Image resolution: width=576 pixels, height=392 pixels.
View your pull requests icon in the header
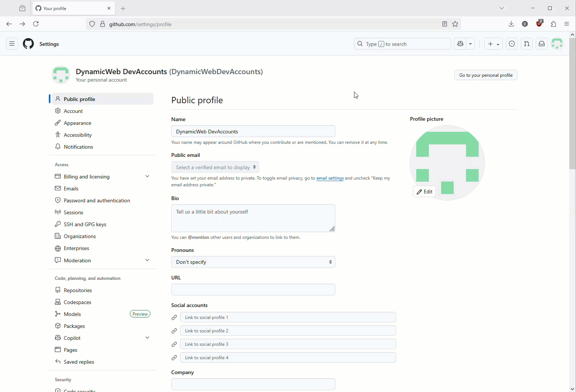pos(526,44)
